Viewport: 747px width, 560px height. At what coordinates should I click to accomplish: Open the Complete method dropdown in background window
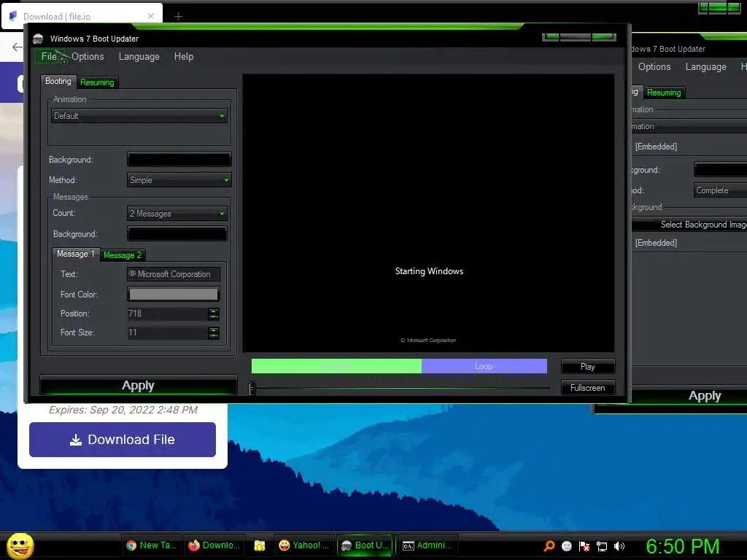click(720, 190)
